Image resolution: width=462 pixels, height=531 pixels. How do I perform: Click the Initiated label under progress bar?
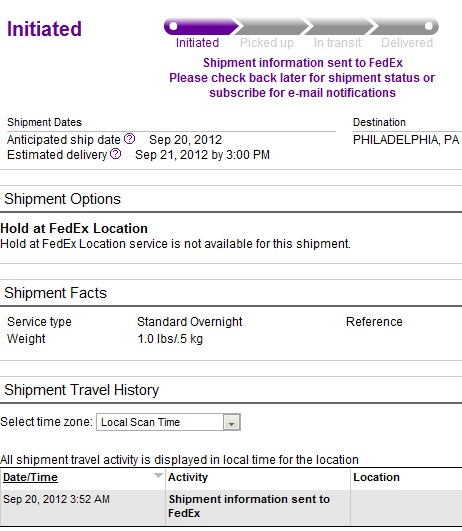point(197,43)
